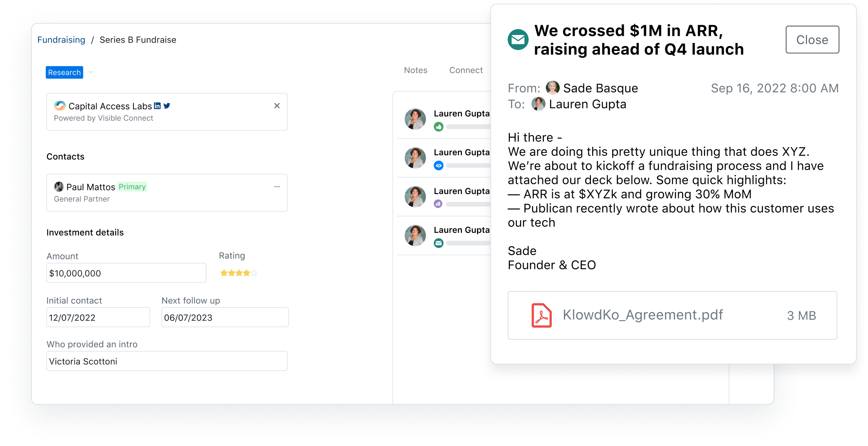868x446 pixels.
Task: Set rating to five stars
Action: (x=254, y=273)
